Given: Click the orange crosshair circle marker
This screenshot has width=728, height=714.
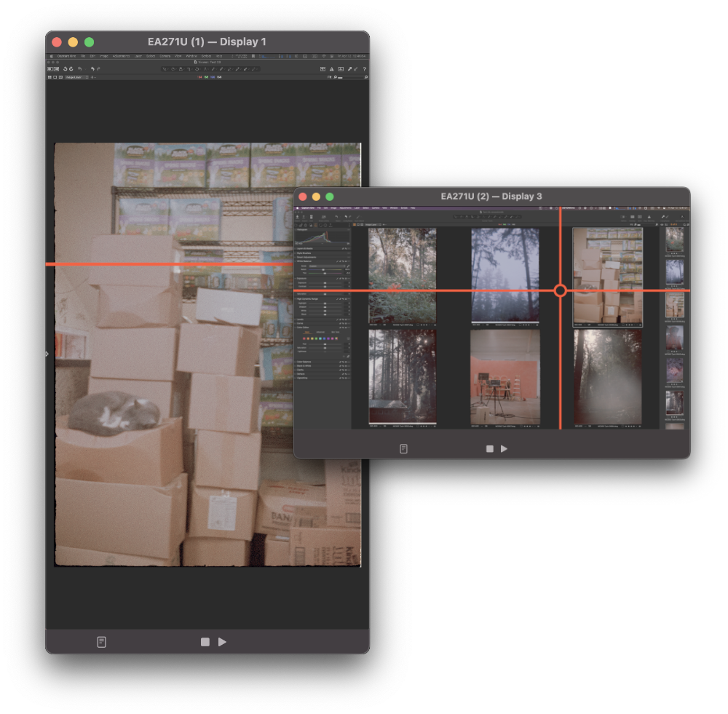Looking at the screenshot, I should [560, 291].
